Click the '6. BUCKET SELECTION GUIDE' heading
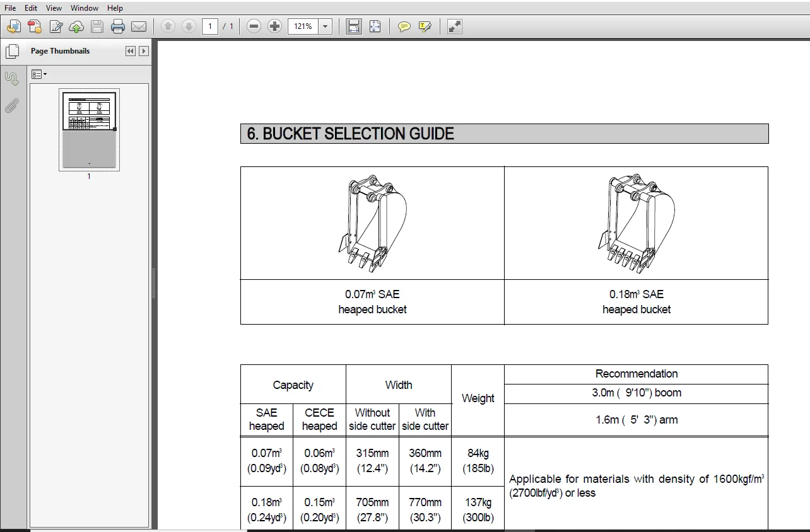810x532 pixels. point(351,134)
